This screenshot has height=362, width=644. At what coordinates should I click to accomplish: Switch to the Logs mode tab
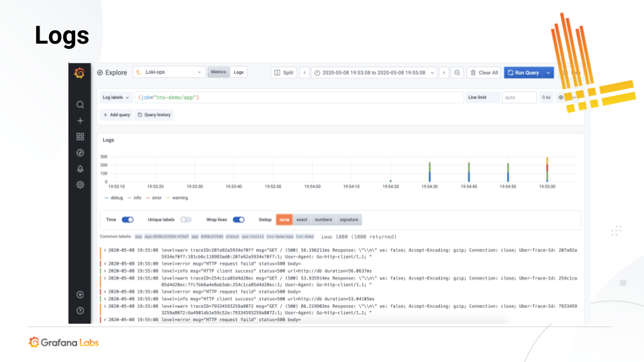[x=239, y=72]
